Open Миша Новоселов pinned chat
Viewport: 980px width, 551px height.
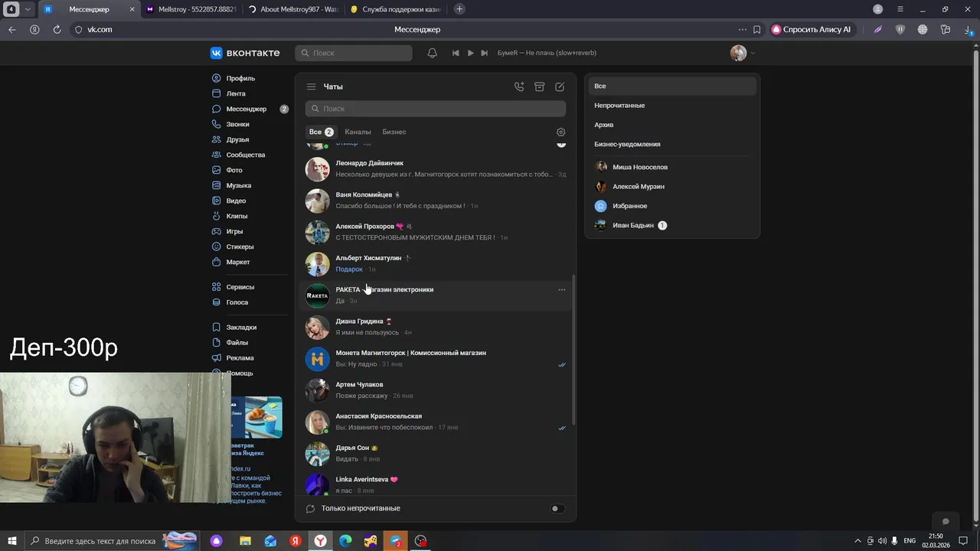click(672, 167)
